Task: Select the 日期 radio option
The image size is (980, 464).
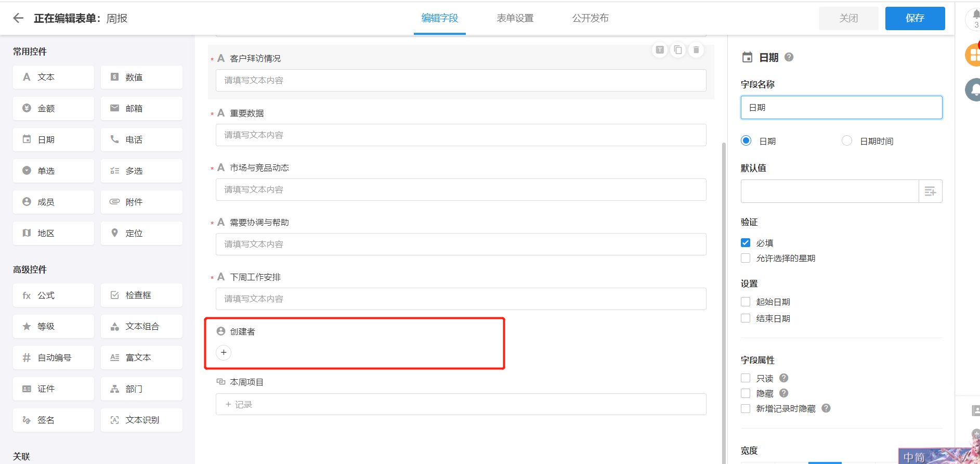Action: pos(746,140)
